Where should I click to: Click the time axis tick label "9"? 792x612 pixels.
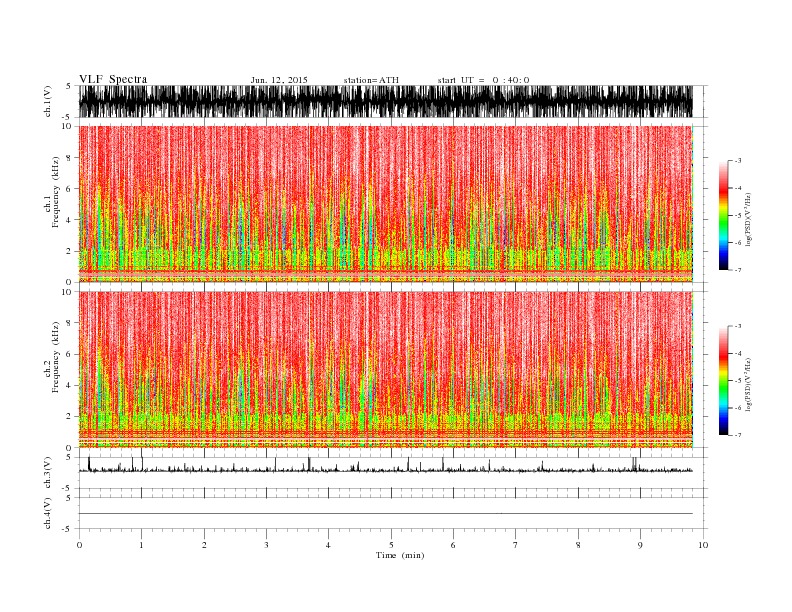[640, 545]
